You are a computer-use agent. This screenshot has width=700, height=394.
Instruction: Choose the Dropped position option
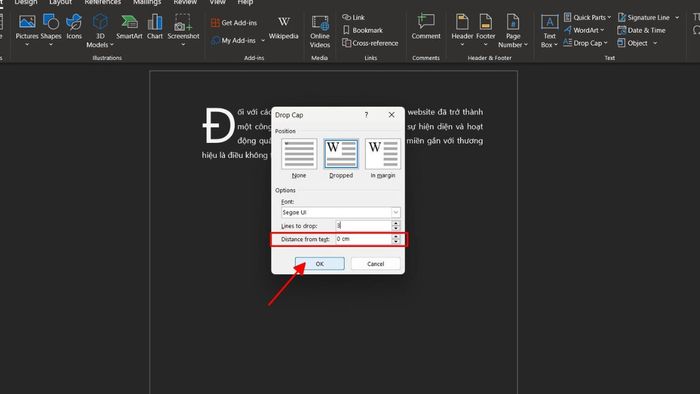pos(341,158)
